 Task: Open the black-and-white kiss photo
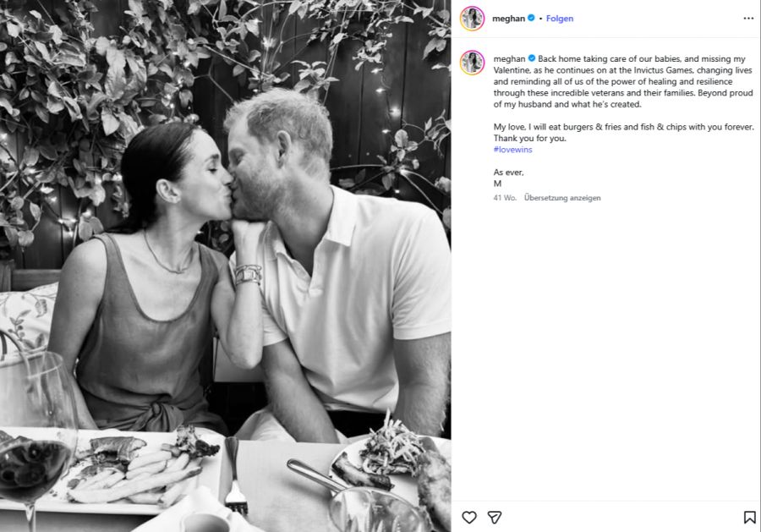point(228,266)
